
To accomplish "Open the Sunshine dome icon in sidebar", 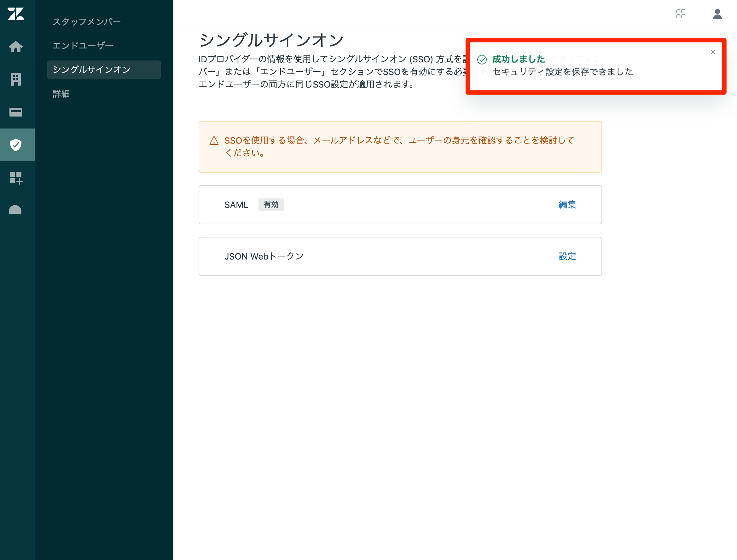I will (x=15, y=210).
